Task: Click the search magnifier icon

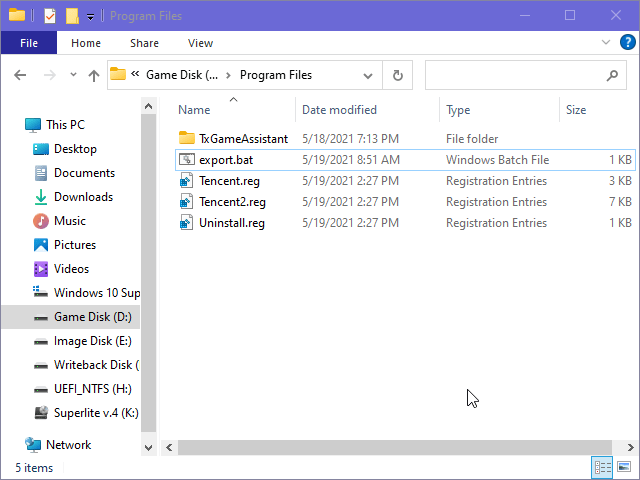Action: (612, 75)
